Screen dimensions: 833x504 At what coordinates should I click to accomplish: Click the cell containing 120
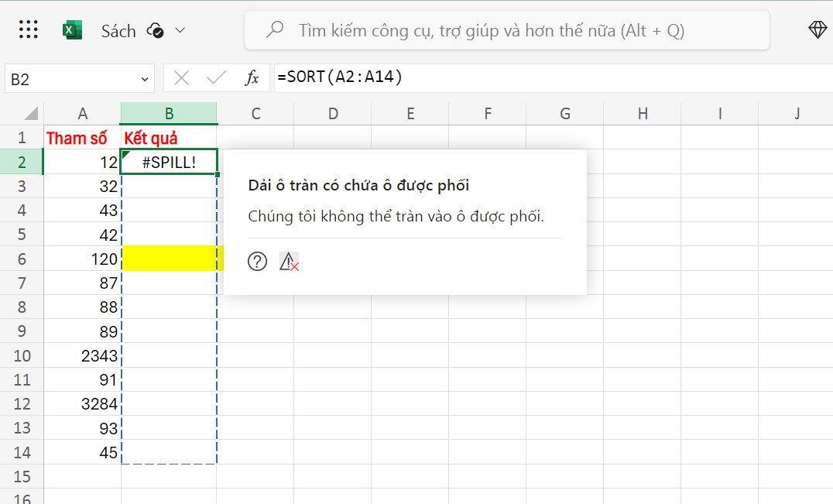click(82, 259)
